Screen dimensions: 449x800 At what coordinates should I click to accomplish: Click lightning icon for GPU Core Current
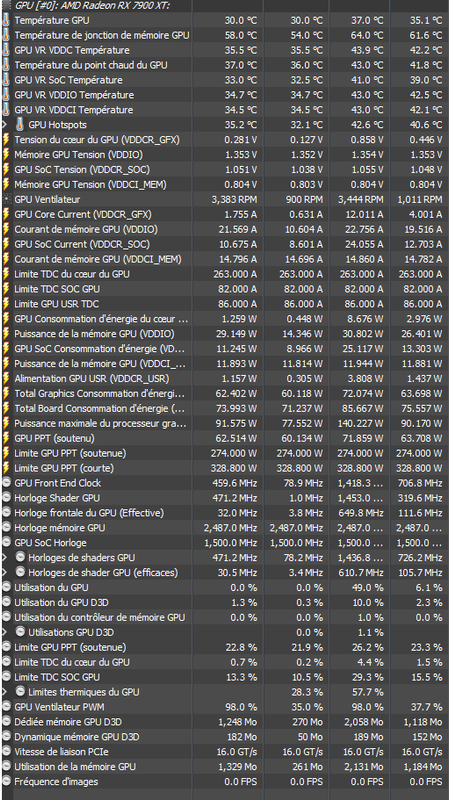[6, 214]
